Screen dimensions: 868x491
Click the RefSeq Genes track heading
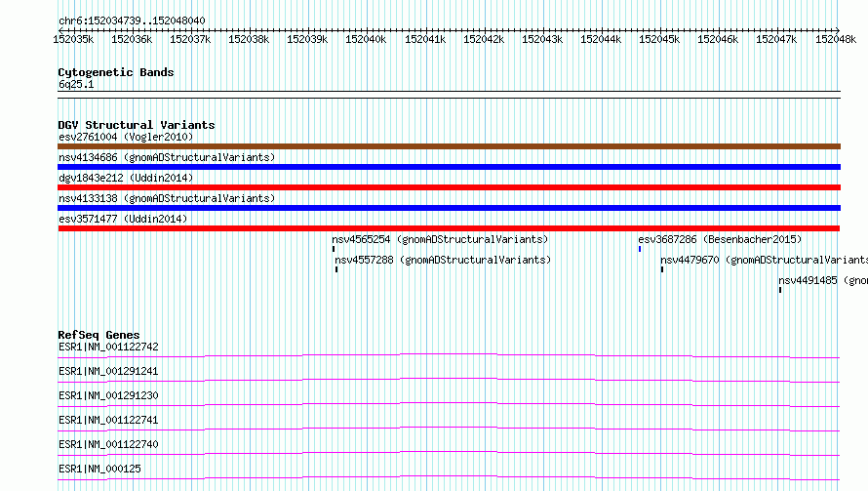pyautogui.click(x=99, y=335)
